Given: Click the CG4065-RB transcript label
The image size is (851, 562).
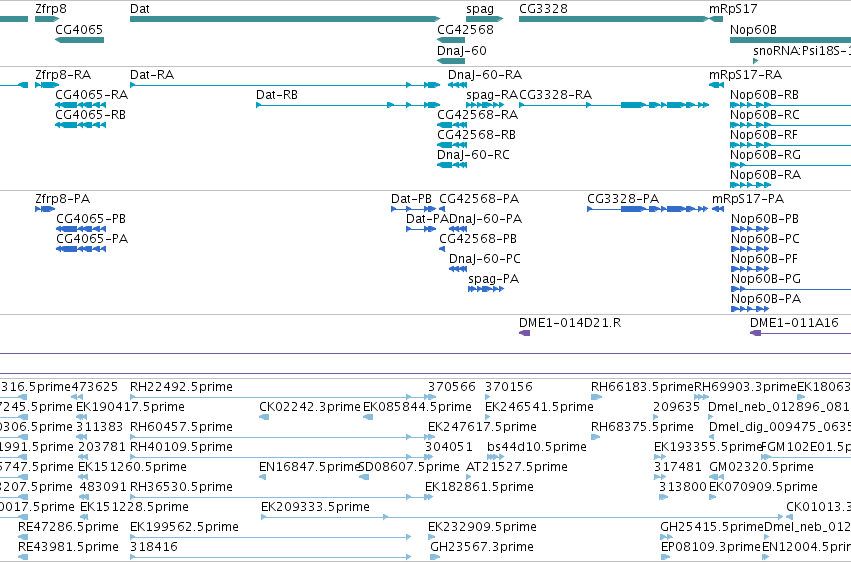Looking at the screenshot, I should click(90, 114).
